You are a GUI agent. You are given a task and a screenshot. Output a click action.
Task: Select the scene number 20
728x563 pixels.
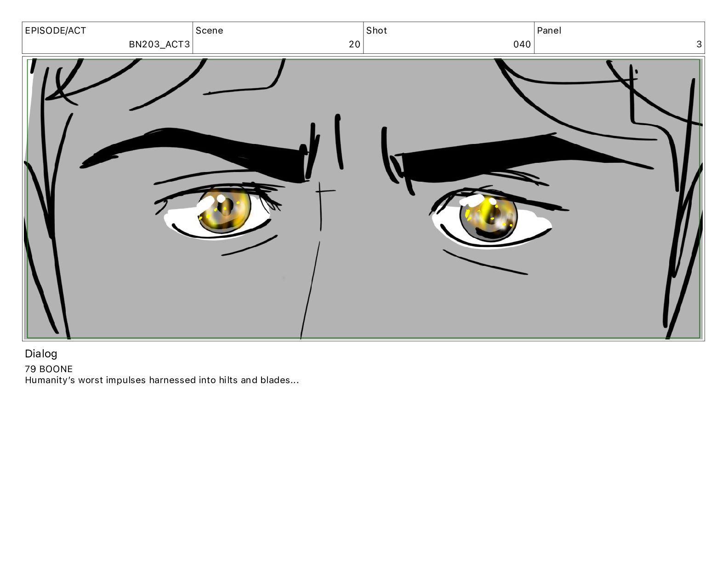pos(354,44)
